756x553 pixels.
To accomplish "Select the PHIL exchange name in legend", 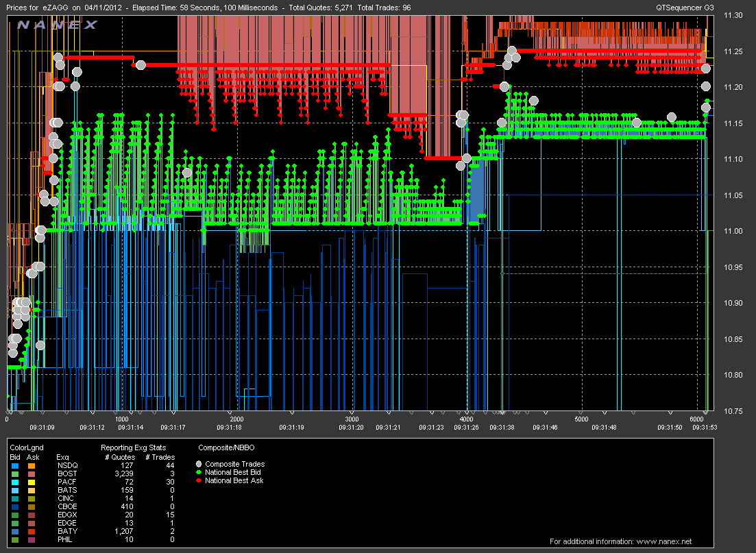I will tap(65, 539).
